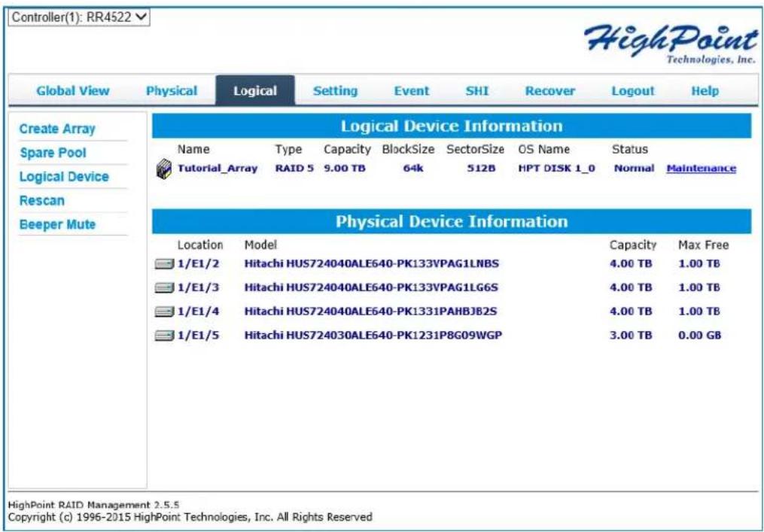Open the Help tab

[705, 90]
